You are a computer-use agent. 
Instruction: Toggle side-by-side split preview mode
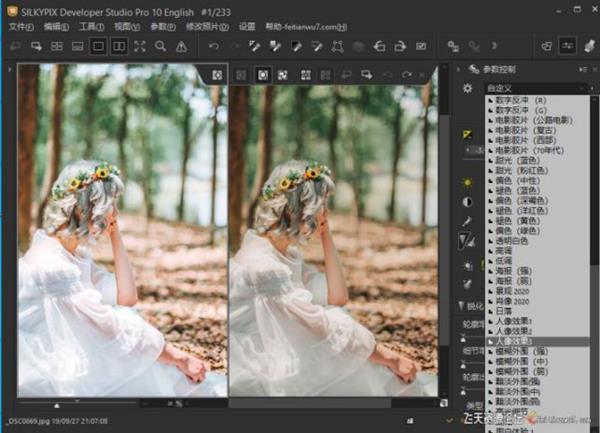pyautogui.click(x=119, y=46)
